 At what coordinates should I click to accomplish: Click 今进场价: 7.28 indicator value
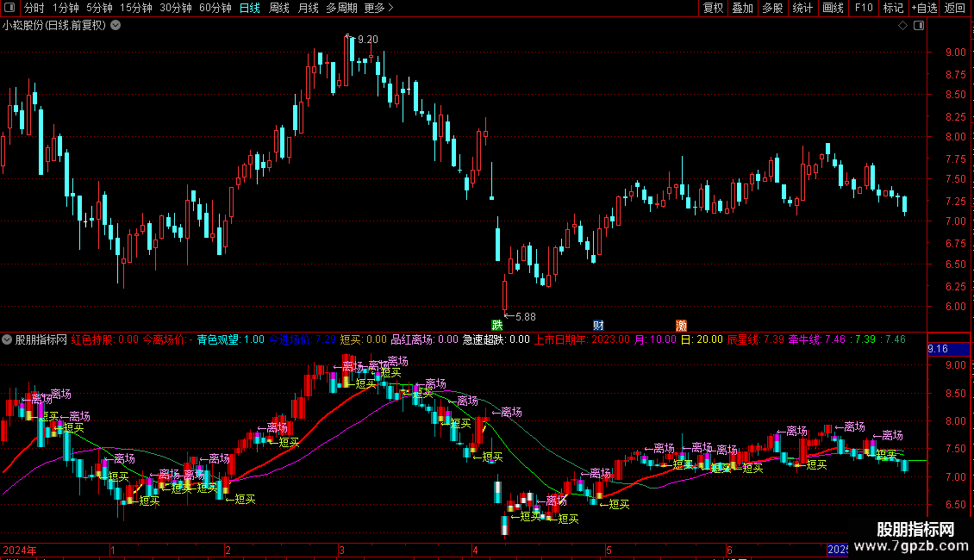pyautogui.click(x=302, y=339)
